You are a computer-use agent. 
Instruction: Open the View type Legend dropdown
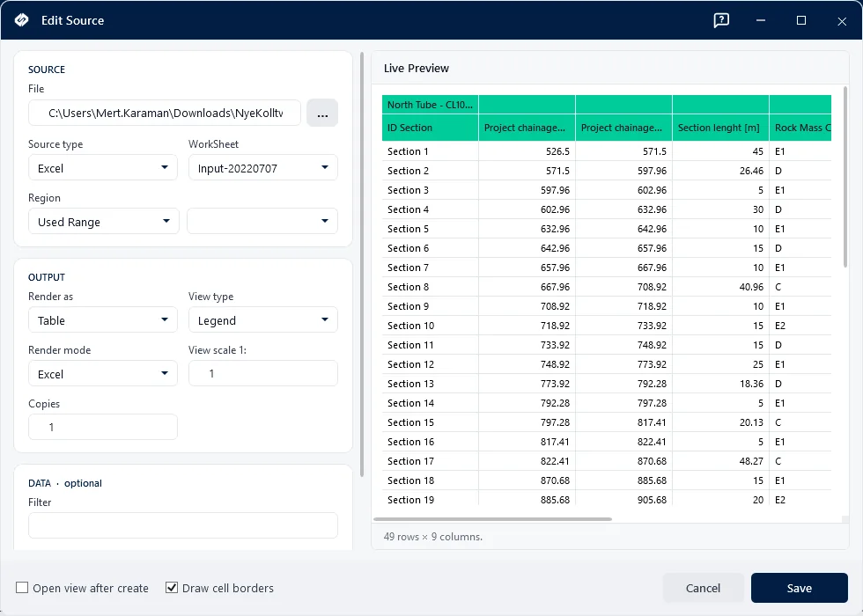263,320
